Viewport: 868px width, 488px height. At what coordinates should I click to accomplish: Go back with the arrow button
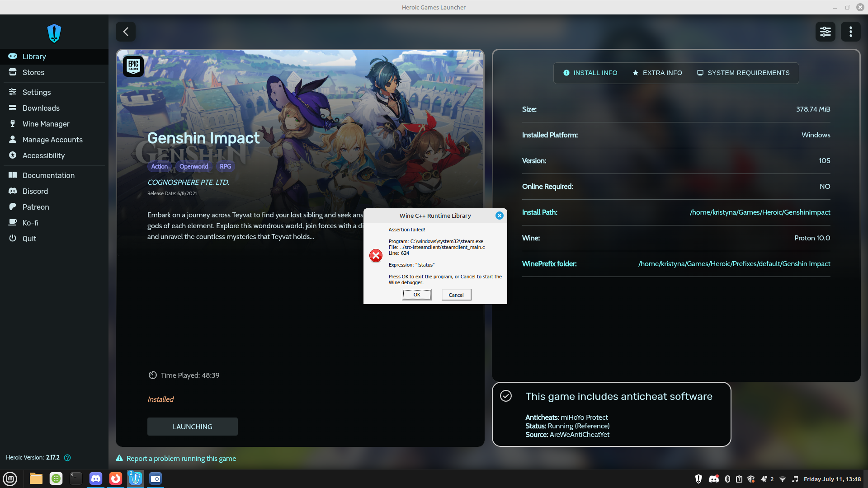(x=126, y=32)
